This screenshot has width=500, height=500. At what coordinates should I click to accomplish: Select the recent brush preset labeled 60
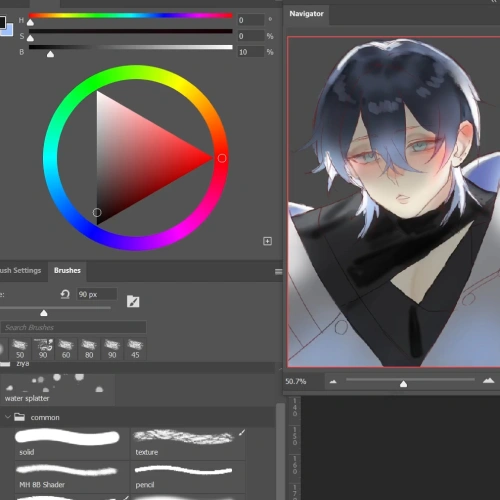pos(66,349)
